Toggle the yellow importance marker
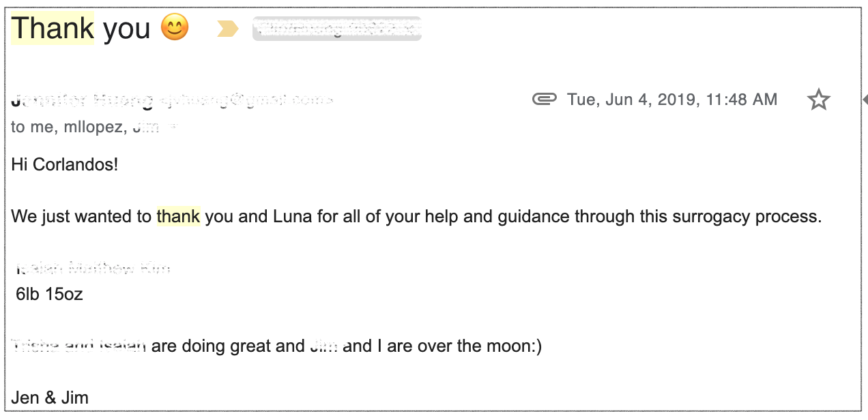The width and height of the screenshot is (868, 420). point(227,29)
